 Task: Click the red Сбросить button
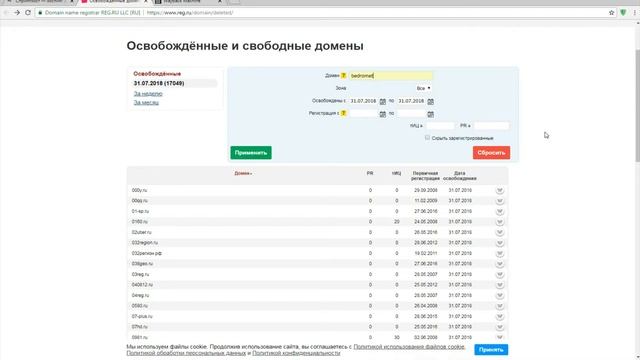pyautogui.click(x=491, y=153)
